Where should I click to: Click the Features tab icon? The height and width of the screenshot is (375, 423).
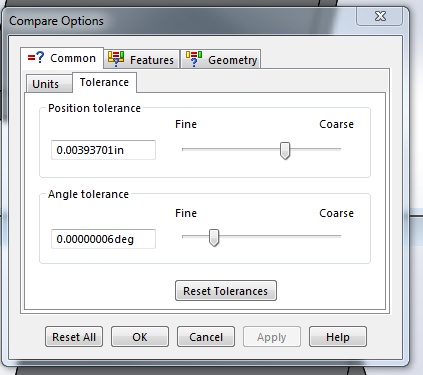(116, 59)
